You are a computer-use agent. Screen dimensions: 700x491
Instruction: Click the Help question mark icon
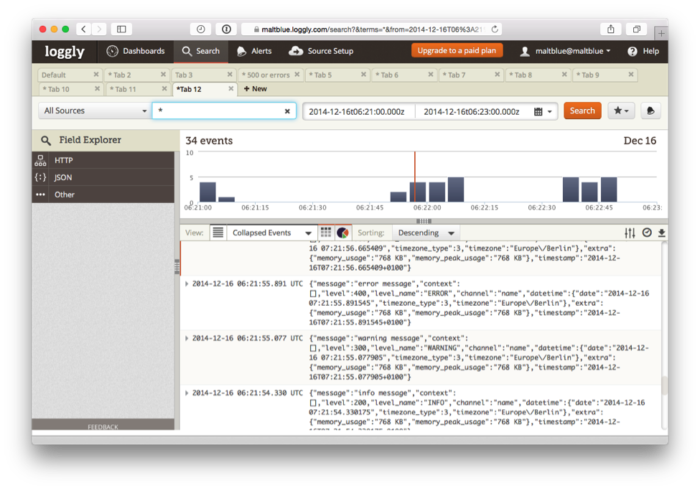click(632, 51)
